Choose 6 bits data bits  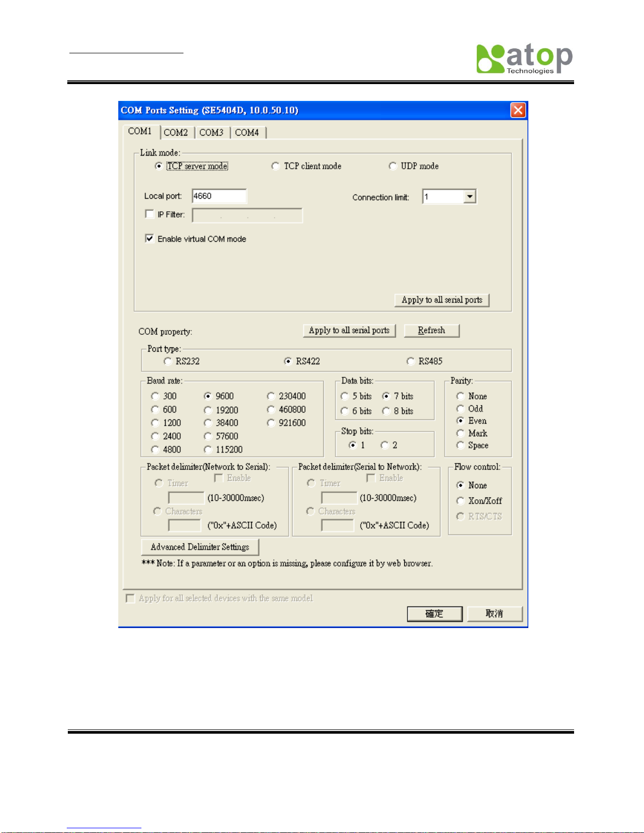coord(344,411)
